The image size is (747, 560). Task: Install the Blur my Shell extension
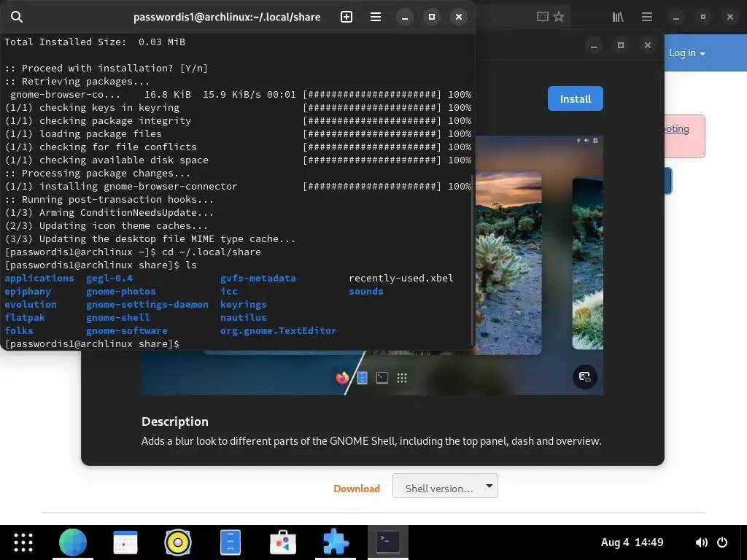(x=575, y=98)
